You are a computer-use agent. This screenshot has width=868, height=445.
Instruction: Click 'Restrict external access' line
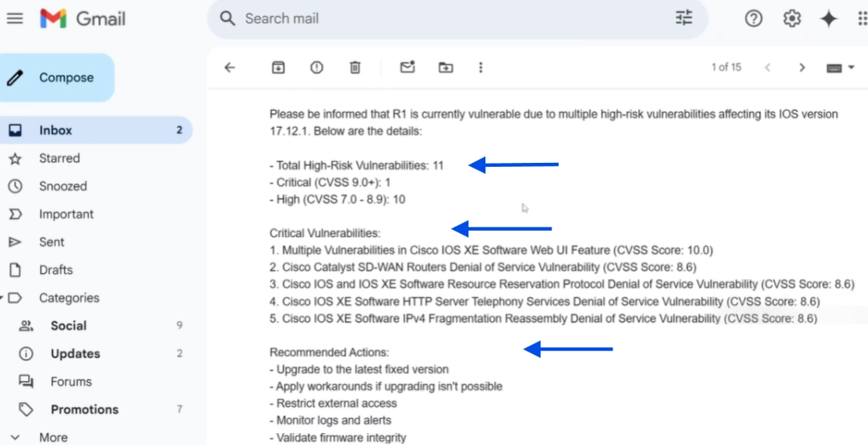(x=333, y=404)
